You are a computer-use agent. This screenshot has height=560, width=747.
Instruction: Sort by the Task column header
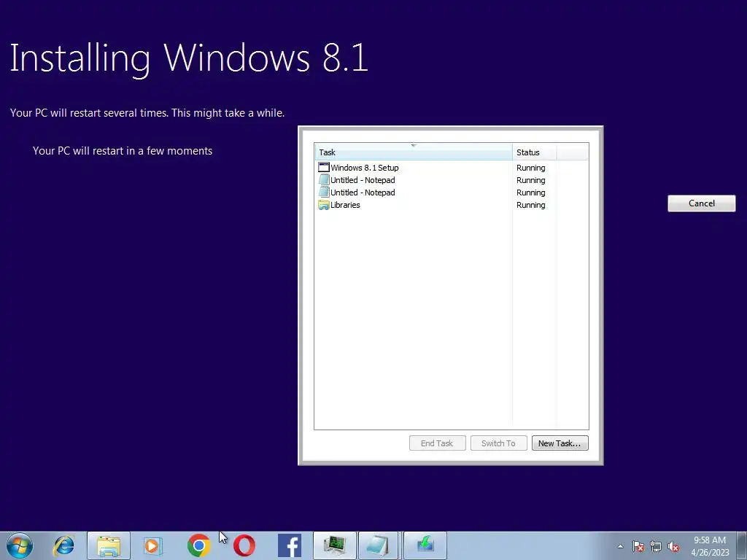click(414, 152)
